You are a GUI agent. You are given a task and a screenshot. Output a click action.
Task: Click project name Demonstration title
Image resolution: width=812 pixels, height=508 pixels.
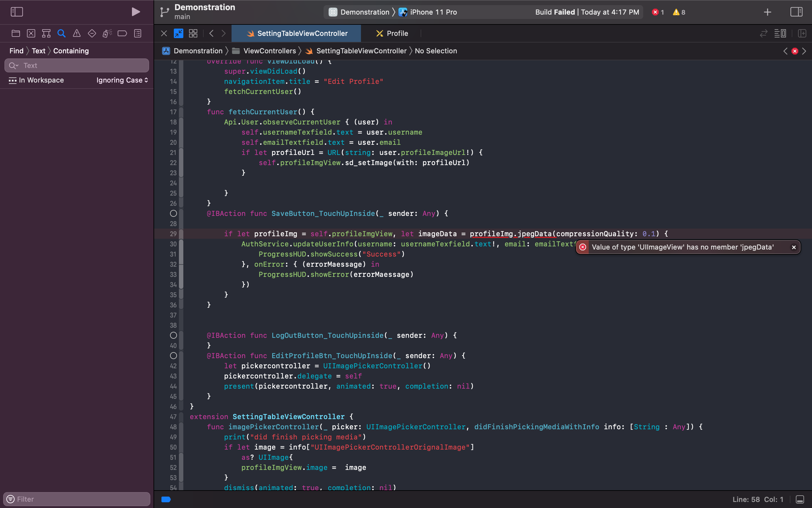coord(205,7)
